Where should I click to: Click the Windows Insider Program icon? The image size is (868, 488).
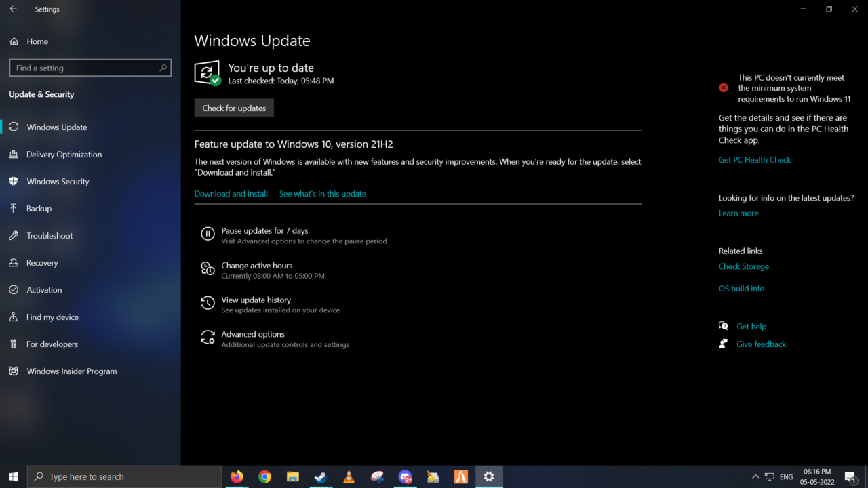(x=14, y=371)
